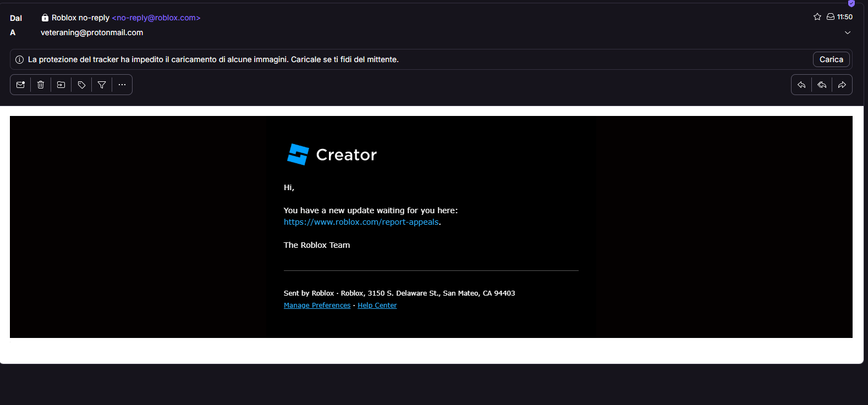Click sender address no-reply@roblox.com
868x405 pixels.
pyautogui.click(x=156, y=18)
